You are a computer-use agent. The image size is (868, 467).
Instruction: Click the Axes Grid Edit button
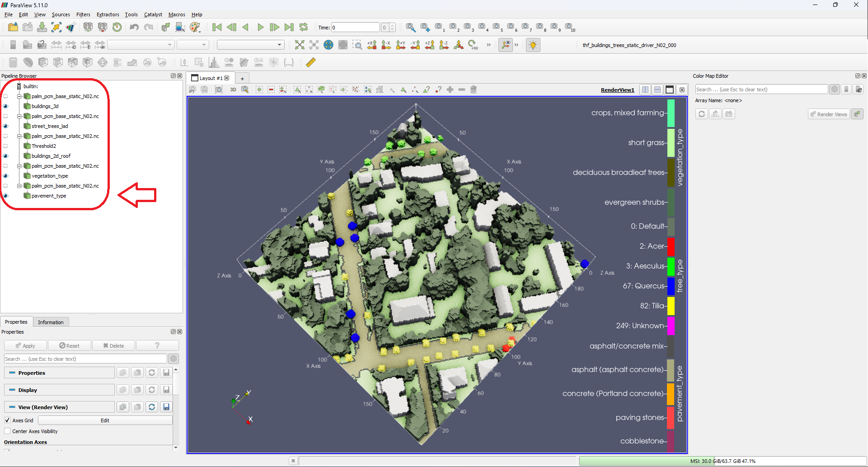tap(105, 420)
